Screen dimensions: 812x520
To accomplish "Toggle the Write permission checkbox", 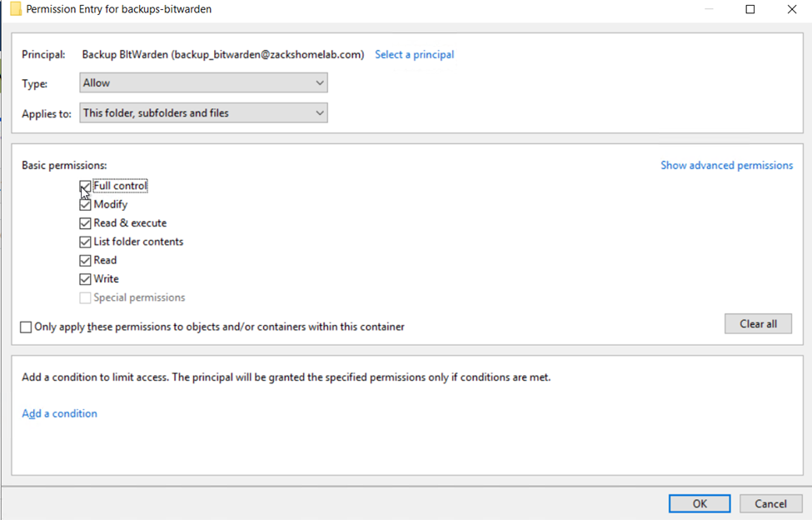I will [x=85, y=279].
